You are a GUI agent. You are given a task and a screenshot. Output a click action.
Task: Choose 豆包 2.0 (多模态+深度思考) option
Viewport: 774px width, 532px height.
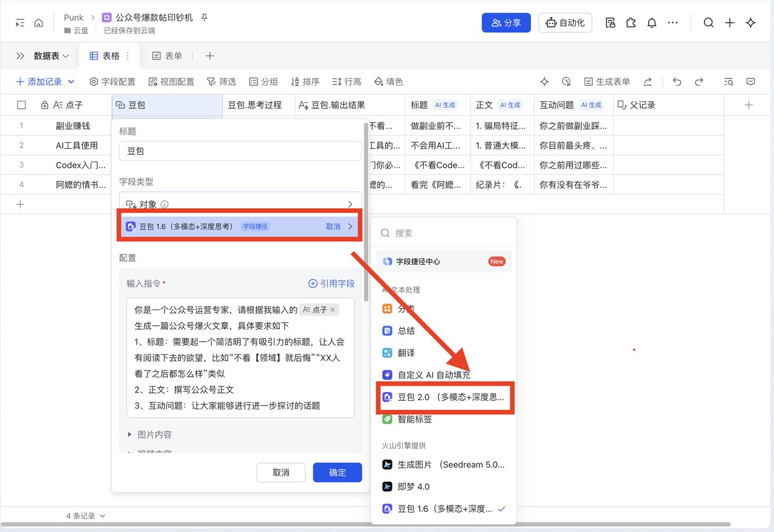pyautogui.click(x=444, y=397)
